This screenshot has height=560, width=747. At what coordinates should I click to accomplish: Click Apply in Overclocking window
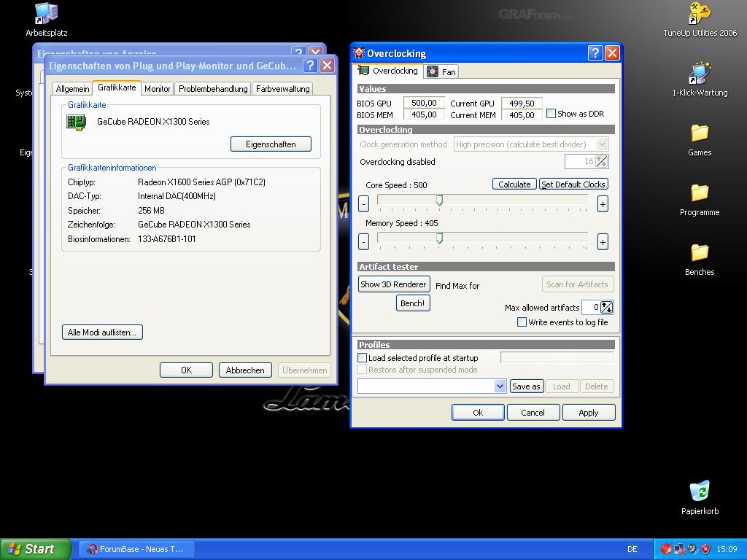click(589, 413)
